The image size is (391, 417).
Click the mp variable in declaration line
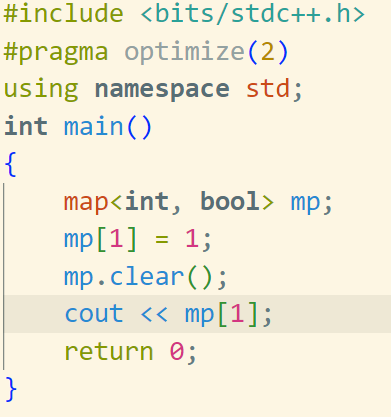[x=305, y=203]
